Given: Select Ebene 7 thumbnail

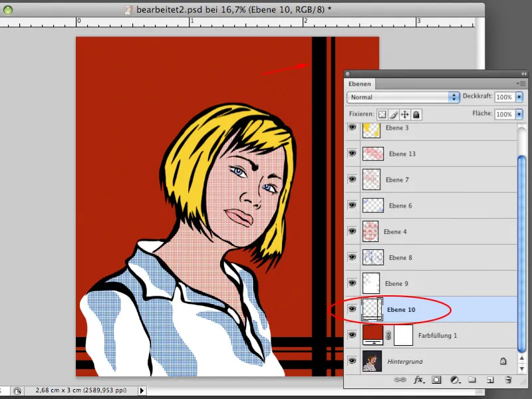Looking at the screenshot, I should click(371, 179).
